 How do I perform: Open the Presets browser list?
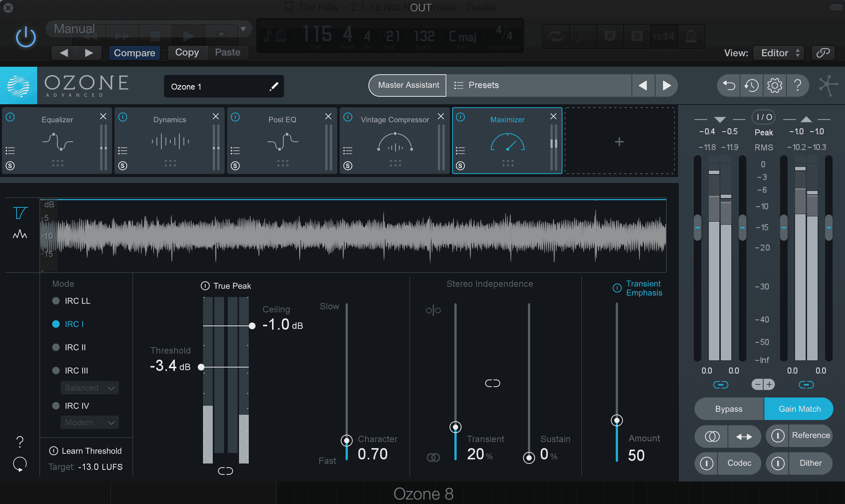click(x=539, y=85)
